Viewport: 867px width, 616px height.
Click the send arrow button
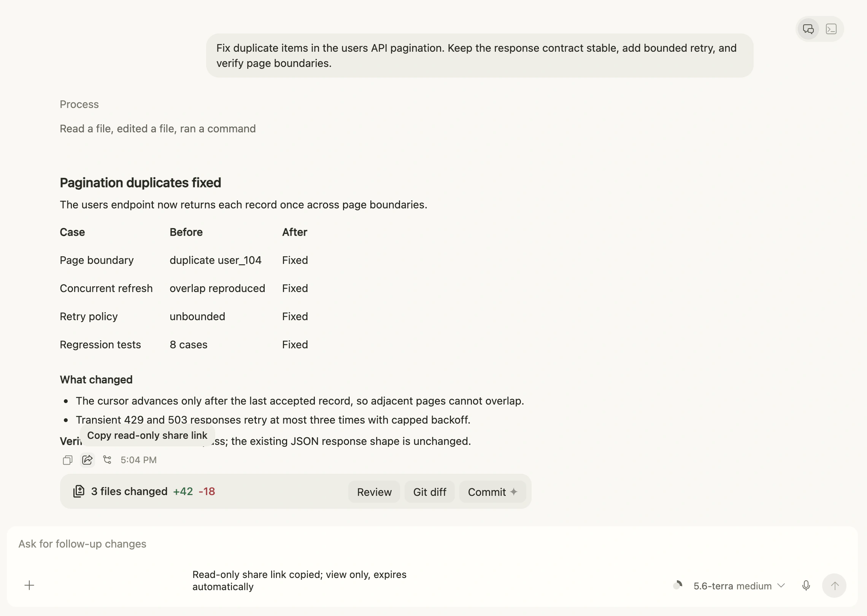pyautogui.click(x=834, y=586)
